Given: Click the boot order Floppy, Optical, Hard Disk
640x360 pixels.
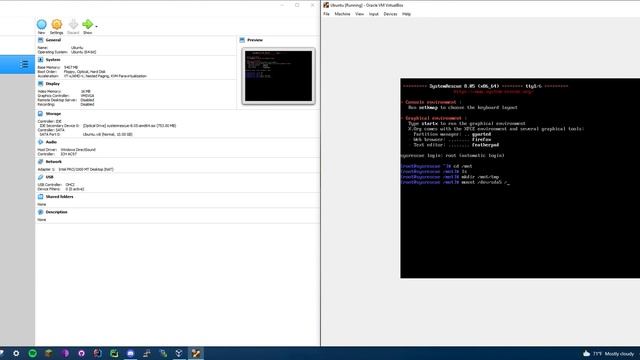Looking at the screenshot, I should click(84, 72).
